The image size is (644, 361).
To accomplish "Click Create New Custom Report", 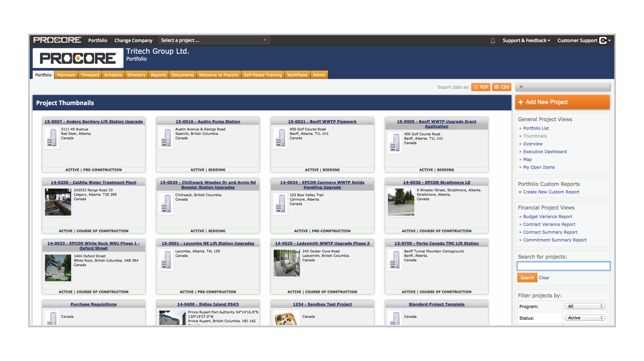I will coord(551,192).
